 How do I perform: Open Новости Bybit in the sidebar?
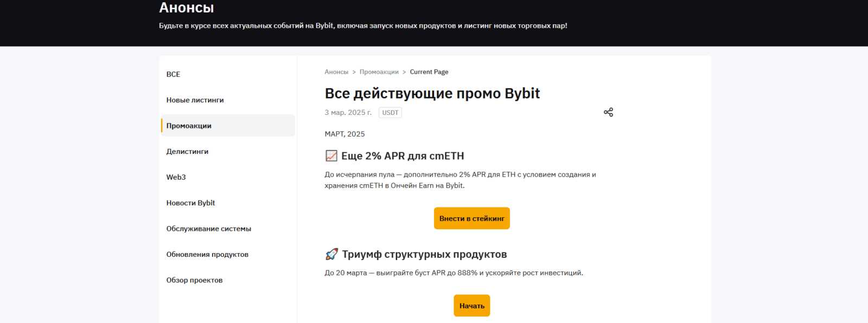tap(190, 203)
